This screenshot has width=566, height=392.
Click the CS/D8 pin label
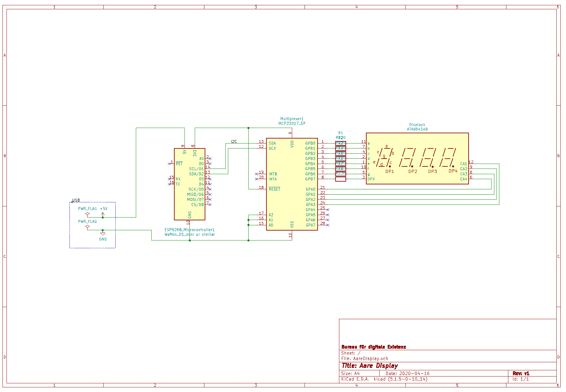coord(198,205)
